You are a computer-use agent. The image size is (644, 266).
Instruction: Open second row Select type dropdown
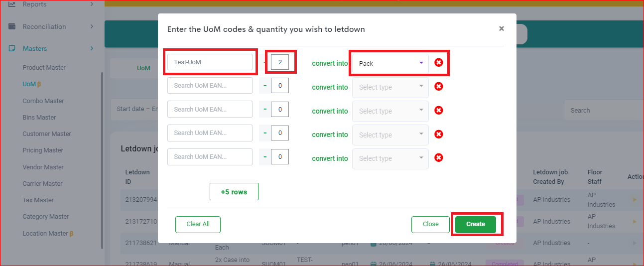390,87
